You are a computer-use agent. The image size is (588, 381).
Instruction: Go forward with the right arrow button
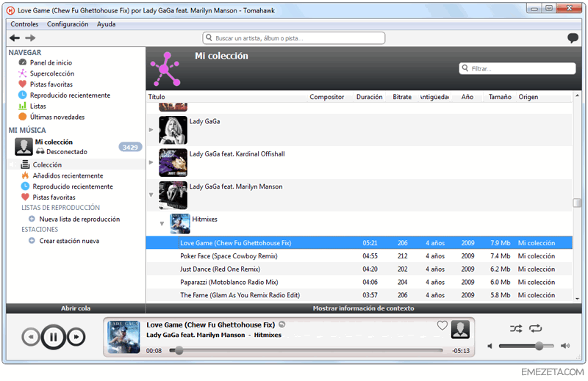click(30, 38)
